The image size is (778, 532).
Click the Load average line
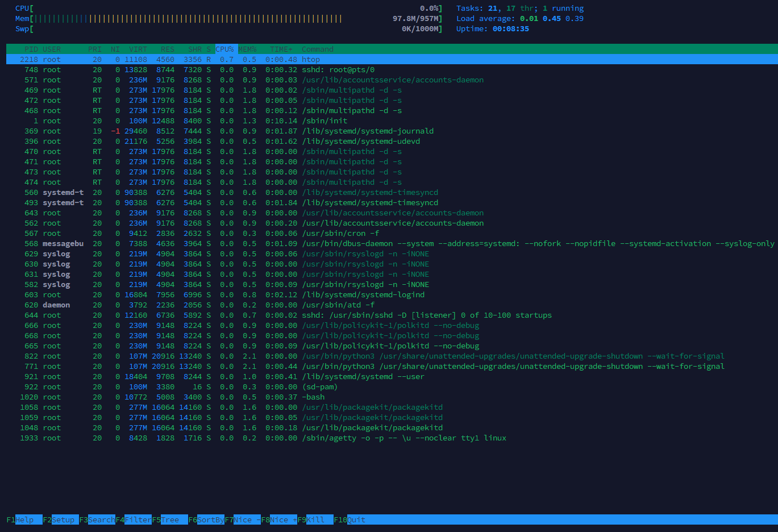pyautogui.click(x=520, y=18)
